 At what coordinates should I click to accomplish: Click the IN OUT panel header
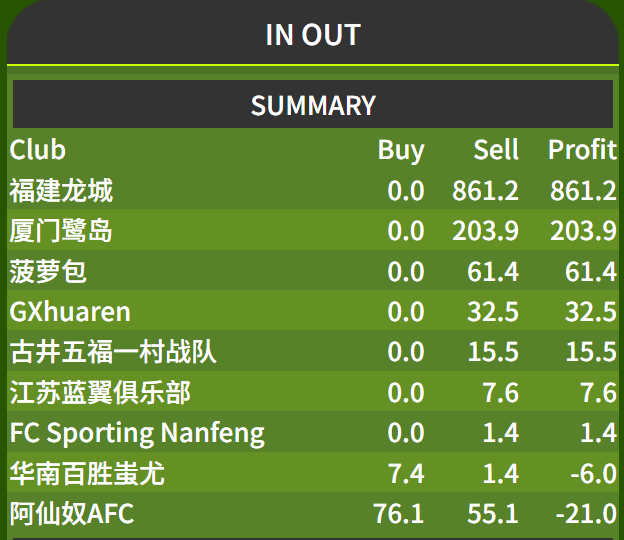[313, 35]
